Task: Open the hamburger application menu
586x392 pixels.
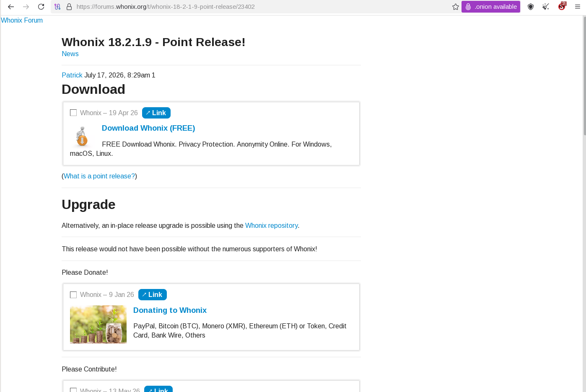Action: (x=578, y=7)
